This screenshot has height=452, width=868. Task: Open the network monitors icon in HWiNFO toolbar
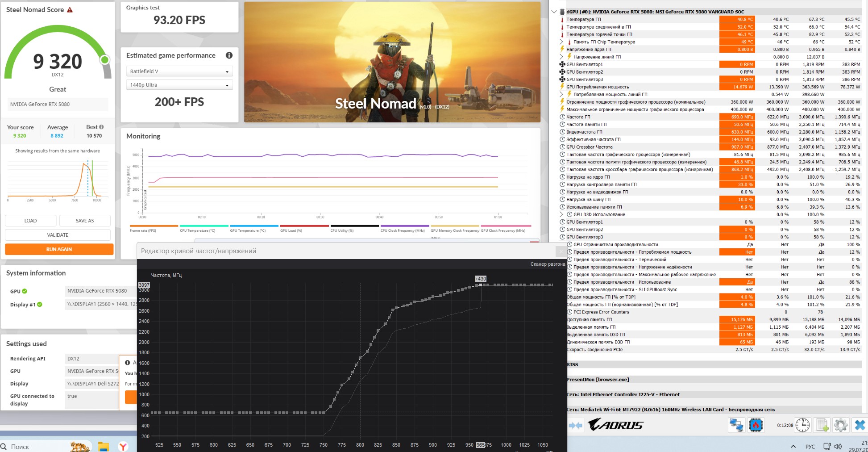point(736,425)
